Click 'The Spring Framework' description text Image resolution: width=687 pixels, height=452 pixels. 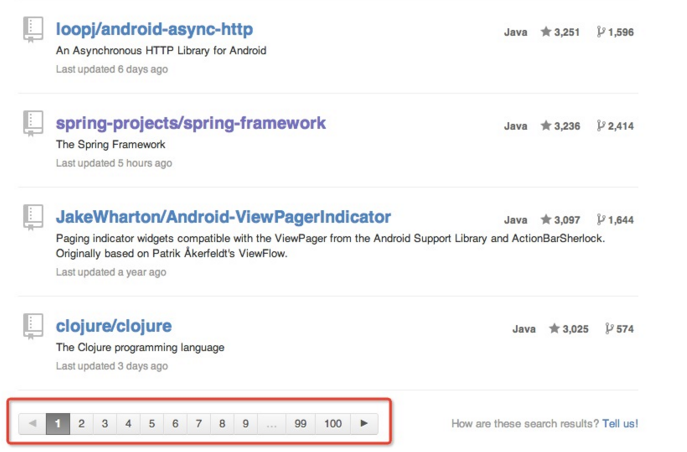tap(110, 145)
